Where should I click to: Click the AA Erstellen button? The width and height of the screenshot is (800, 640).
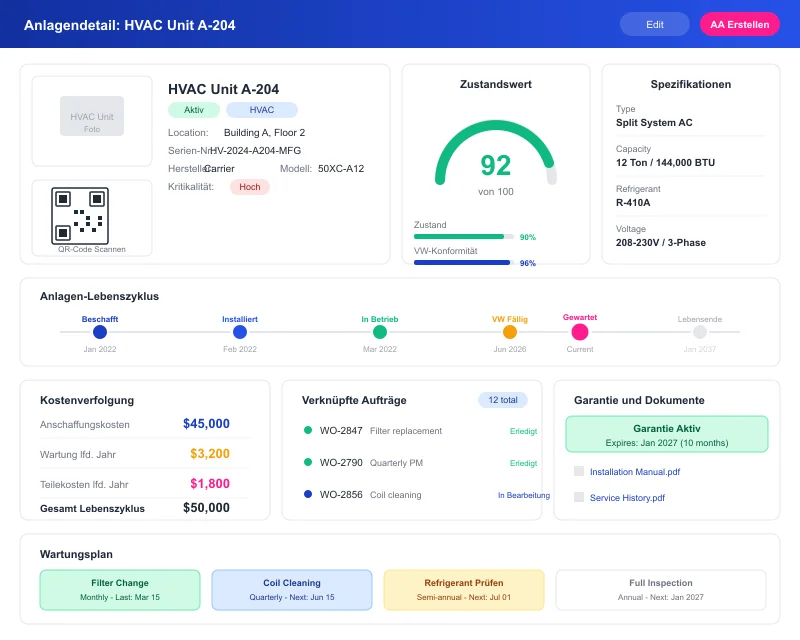(x=739, y=23)
